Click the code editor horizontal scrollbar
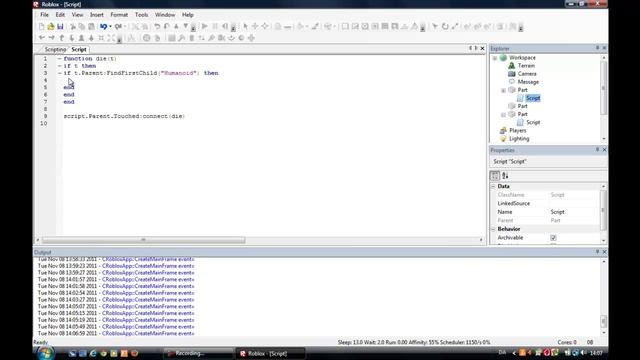The image size is (640, 360). click(x=144, y=240)
